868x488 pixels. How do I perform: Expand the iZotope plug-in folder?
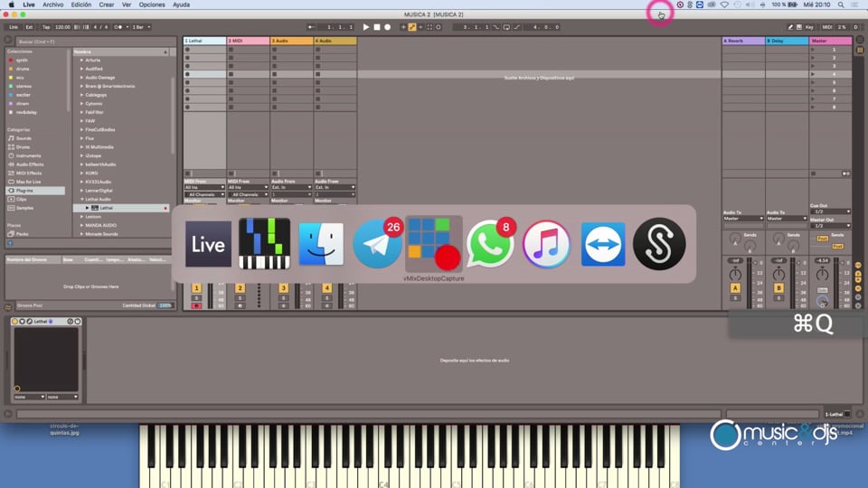(x=82, y=156)
